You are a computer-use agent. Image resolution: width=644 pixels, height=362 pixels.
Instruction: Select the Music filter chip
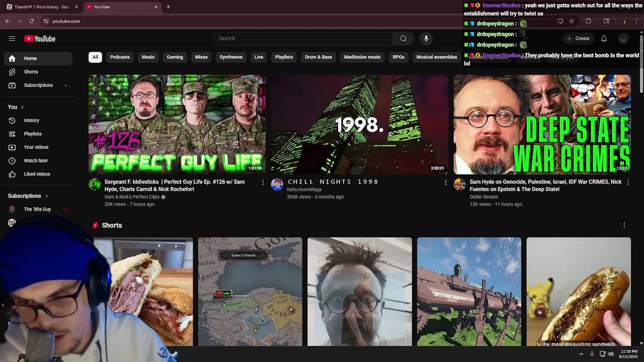click(148, 57)
